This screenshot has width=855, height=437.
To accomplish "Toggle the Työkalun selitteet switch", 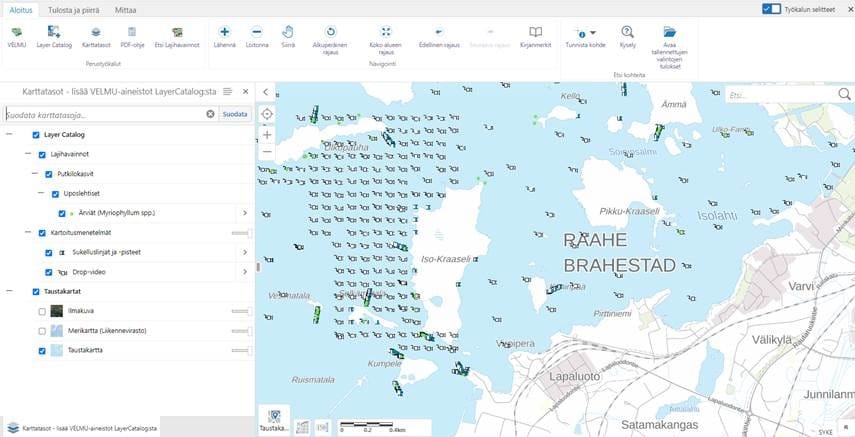I will [x=771, y=9].
